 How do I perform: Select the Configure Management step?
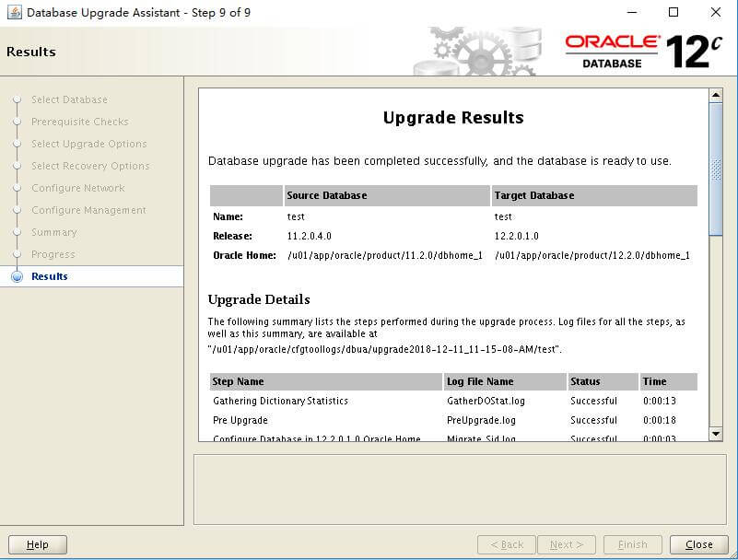[x=89, y=210]
